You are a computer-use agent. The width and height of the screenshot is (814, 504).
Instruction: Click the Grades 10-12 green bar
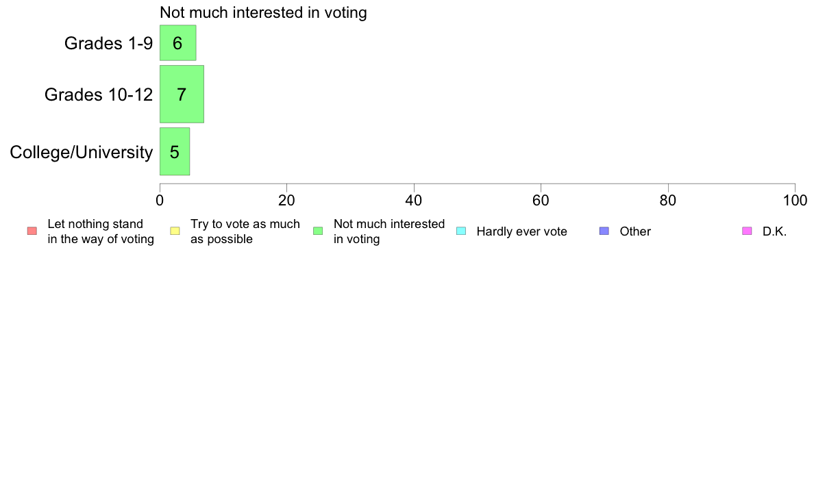coord(182,94)
